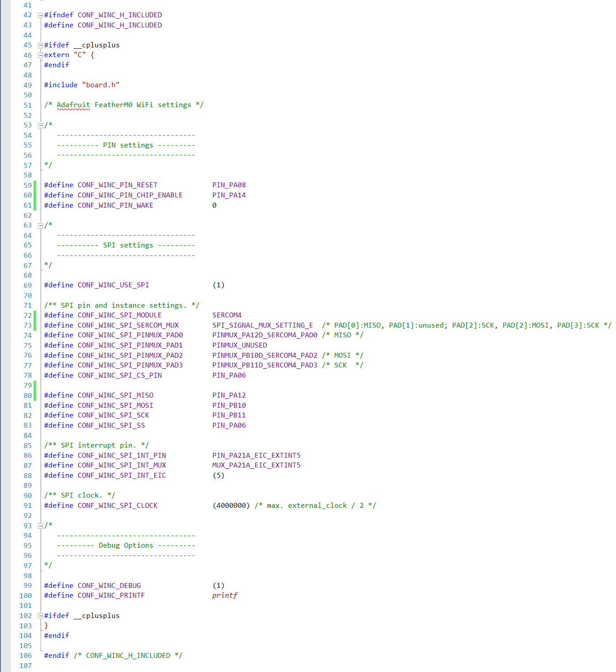Click CONF_WINC_SPI_SERCOM_MUX macro name

point(128,325)
